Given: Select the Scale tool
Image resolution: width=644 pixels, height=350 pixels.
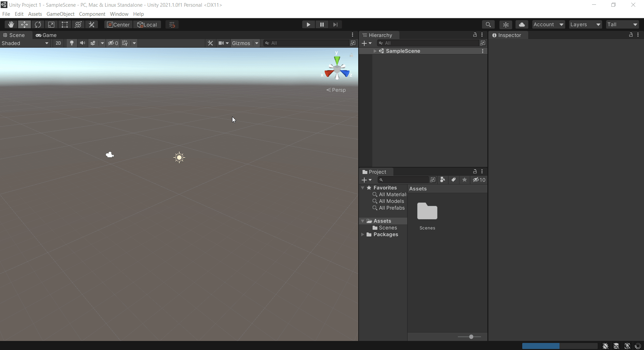Looking at the screenshot, I should click(x=51, y=25).
